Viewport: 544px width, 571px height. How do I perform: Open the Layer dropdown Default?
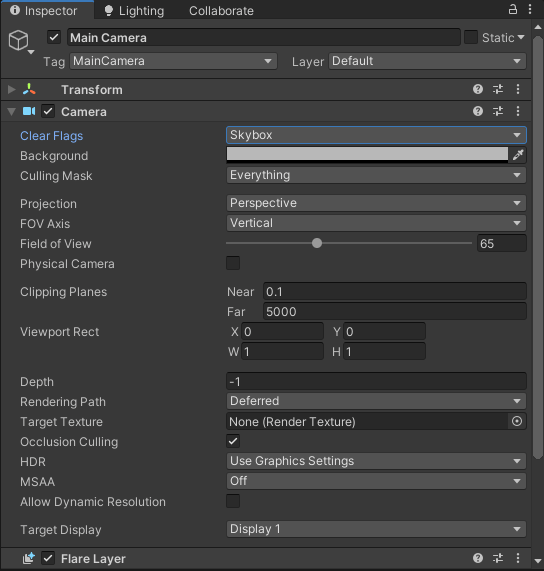tap(427, 61)
